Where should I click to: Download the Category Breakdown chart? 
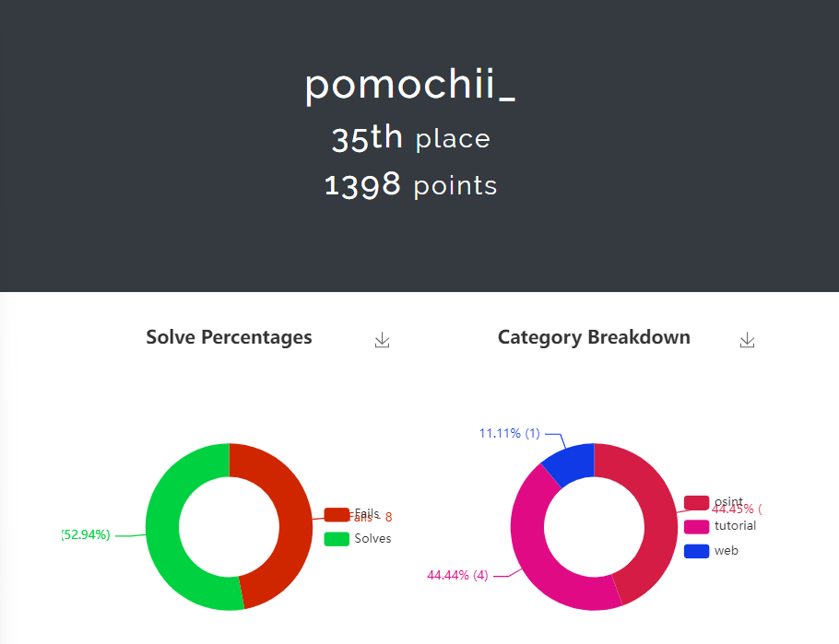click(x=748, y=341)
